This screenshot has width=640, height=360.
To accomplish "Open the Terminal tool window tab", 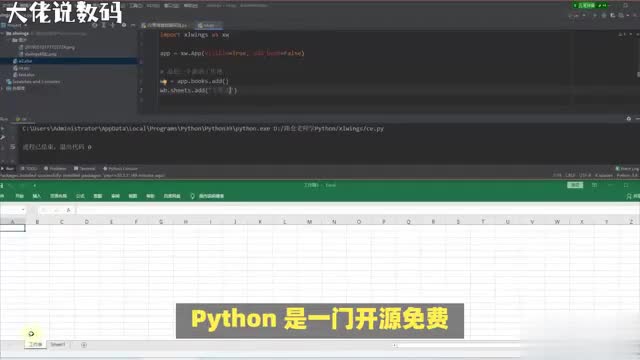I will coord(84,169).
